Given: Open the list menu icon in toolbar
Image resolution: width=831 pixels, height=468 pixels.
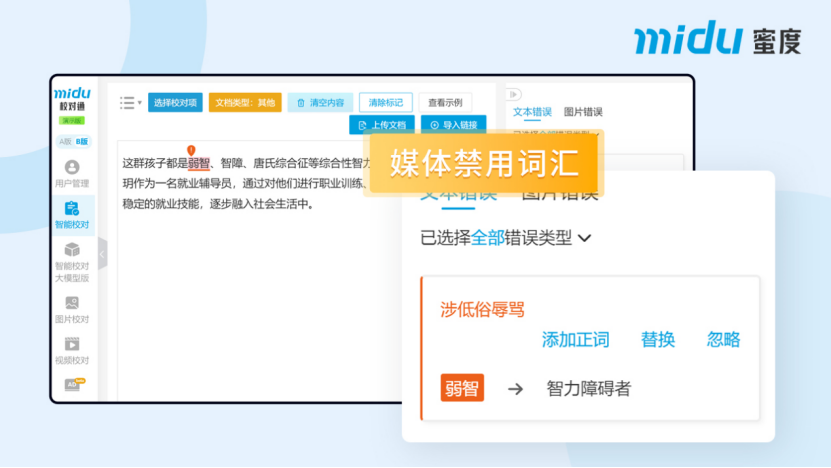Looking at the screenshot, I should pyautogui.click(x=130, y=103).
